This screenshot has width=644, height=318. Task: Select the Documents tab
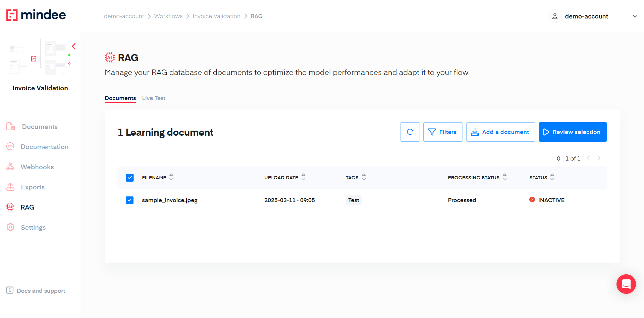pos(120,98)
